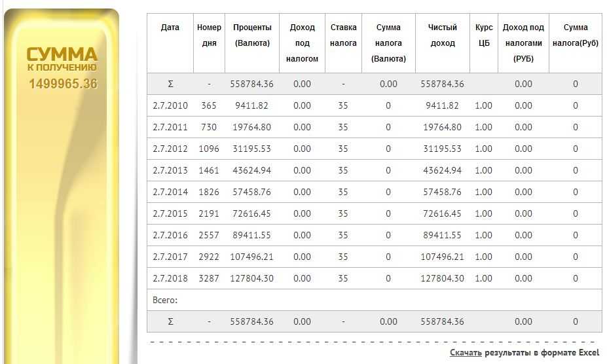This screenshot has height=364, width=607.
Task: Click day number 365 cell
Action: click(x=209, y=105)
